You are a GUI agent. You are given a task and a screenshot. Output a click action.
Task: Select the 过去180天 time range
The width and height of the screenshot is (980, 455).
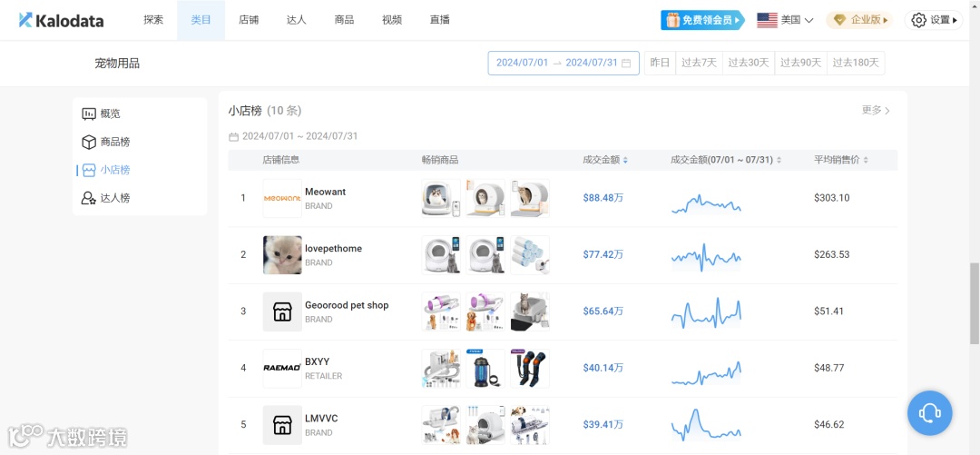[x=856, y=64]
